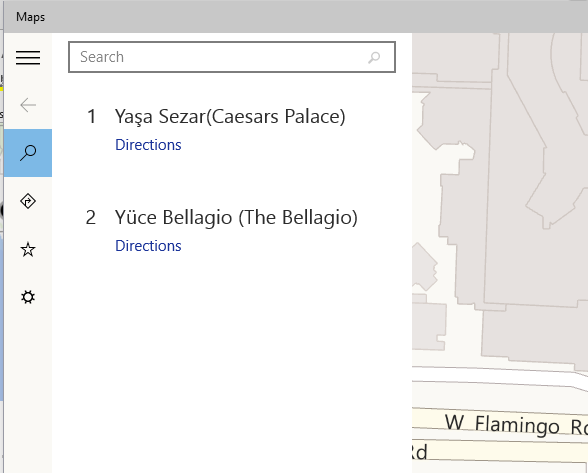Open Favorites star icon in sidebar
The height and width of the screenshot is (473, 588).
point(28,249)
